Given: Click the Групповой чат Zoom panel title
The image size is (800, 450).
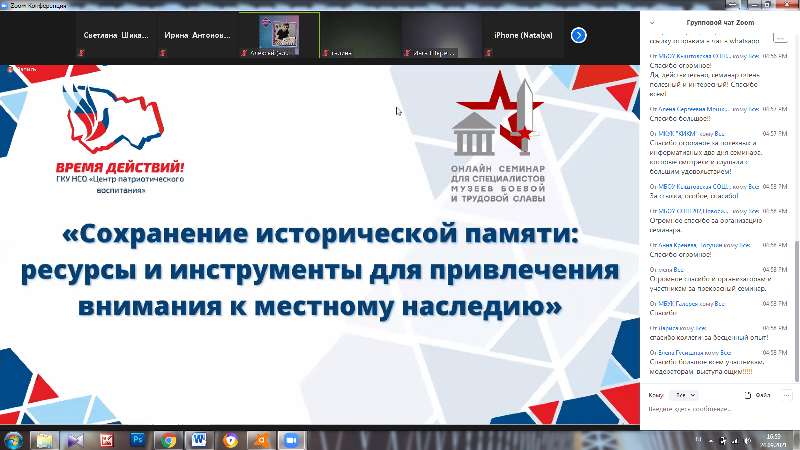Looking at the screenshot, I should pyautogui.click(x=720, y=22).
